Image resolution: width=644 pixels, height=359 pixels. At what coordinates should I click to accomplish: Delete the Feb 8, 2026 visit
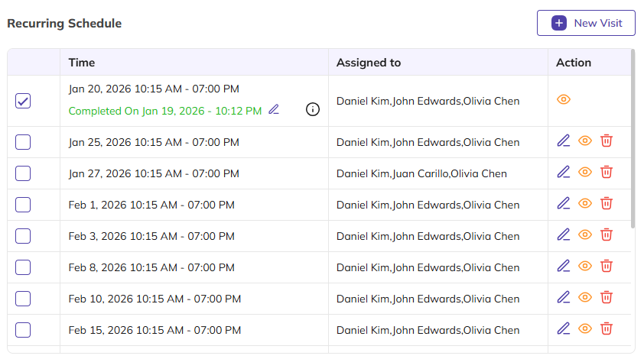pos(607,266)
